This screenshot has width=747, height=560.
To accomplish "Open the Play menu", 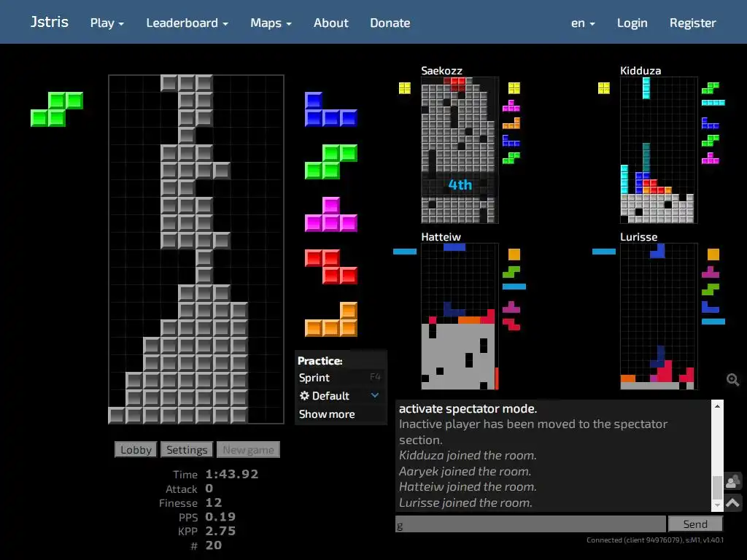I will pyautogui.click(x=107, y=23).
